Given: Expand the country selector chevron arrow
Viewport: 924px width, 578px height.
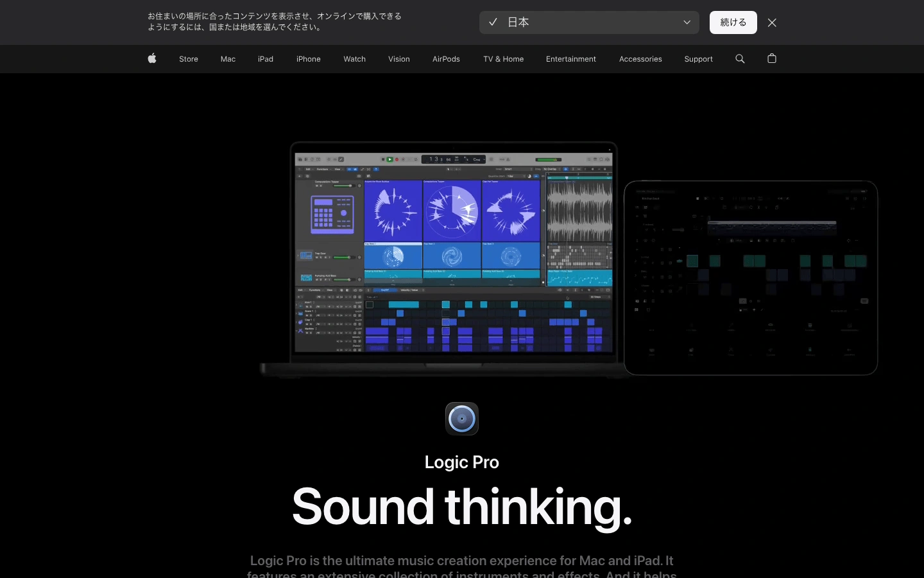Looking at the screenshot, I should point(687,22).
